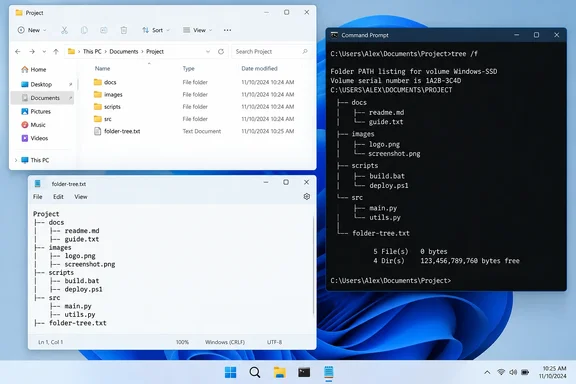
Task: Open the Edit menu in Notepad
Action: click(x=58, y=197)
